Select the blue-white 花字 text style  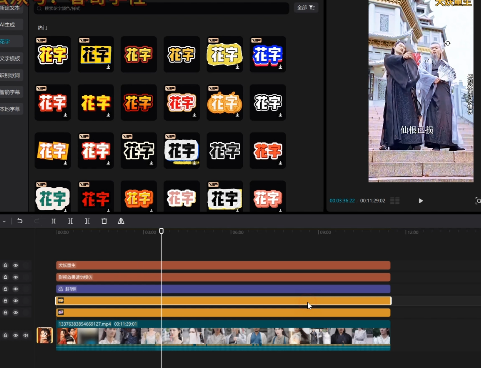click(268, 54)
